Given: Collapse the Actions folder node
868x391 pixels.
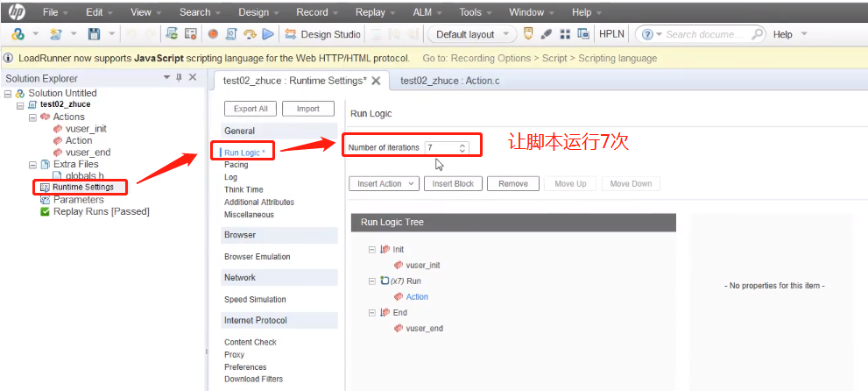Looking at the screenshot, I should [32, 117].
